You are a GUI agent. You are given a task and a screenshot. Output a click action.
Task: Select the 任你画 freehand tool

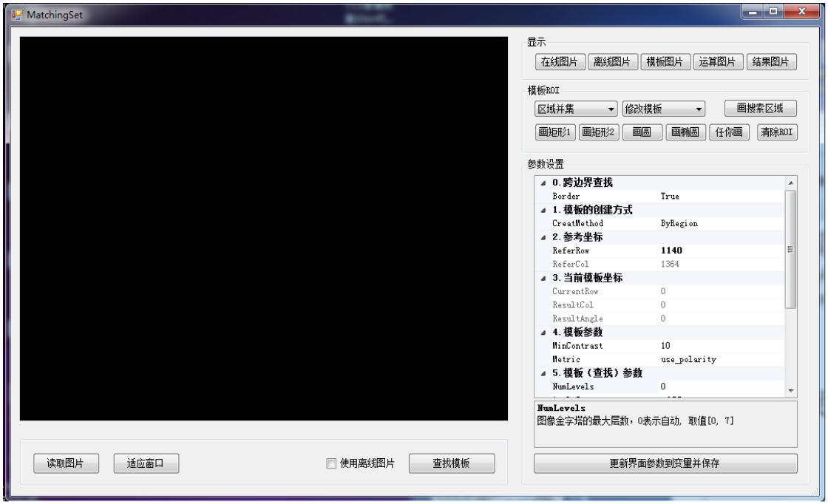click(729, 132)
